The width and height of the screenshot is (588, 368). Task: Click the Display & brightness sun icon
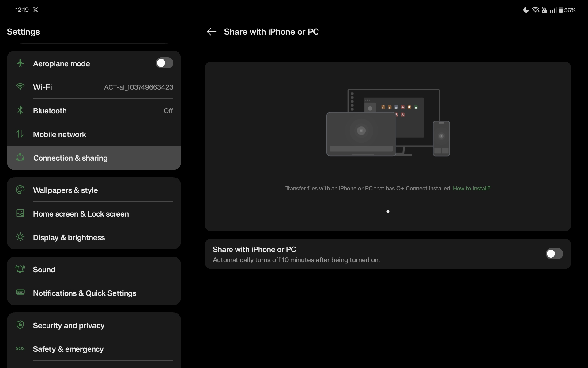click(x=20, y=237)
